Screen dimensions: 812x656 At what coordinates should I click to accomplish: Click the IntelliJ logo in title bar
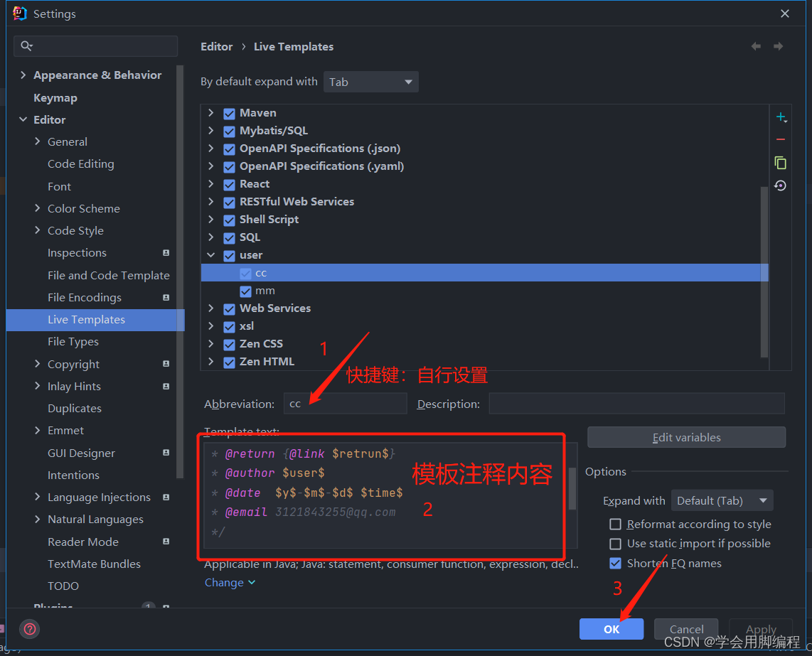[20, 14]
